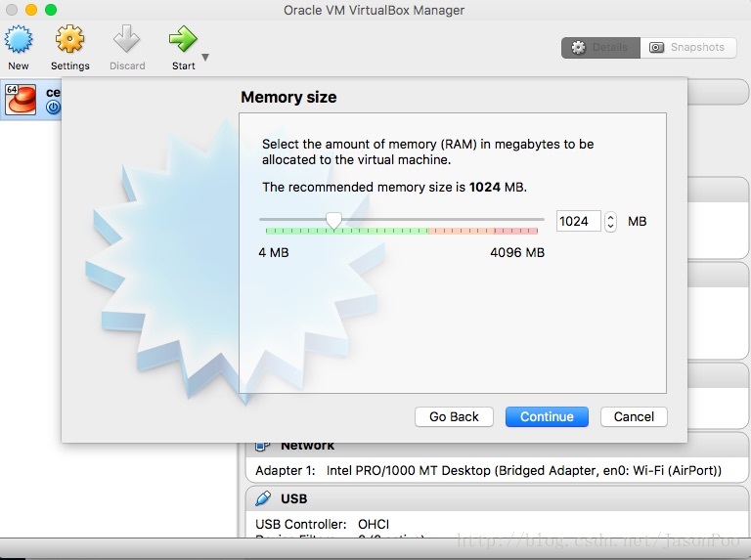Click the Continue button

coord(547,417)
